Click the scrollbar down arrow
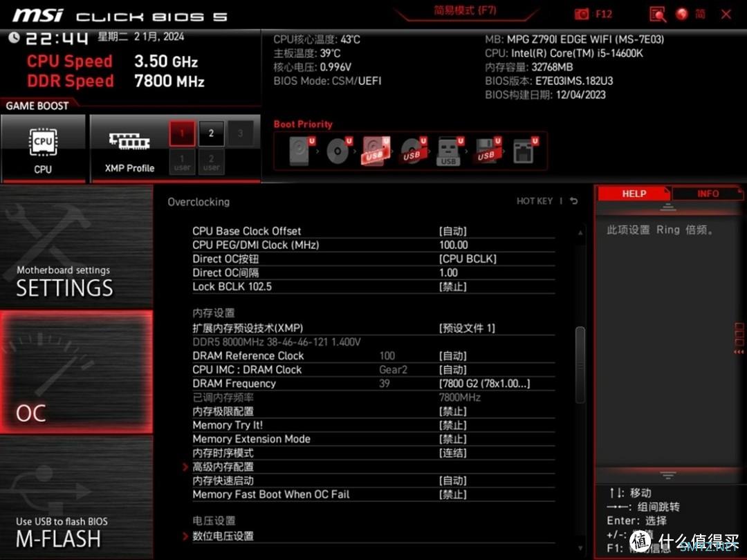Image resolution: width=747 pixels, height=560 pixels. coord(580,548)
